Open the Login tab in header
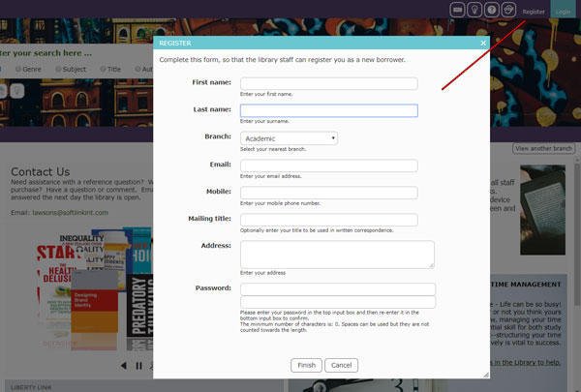The width and height of the screenshot is (581, 392). point(564,12)
